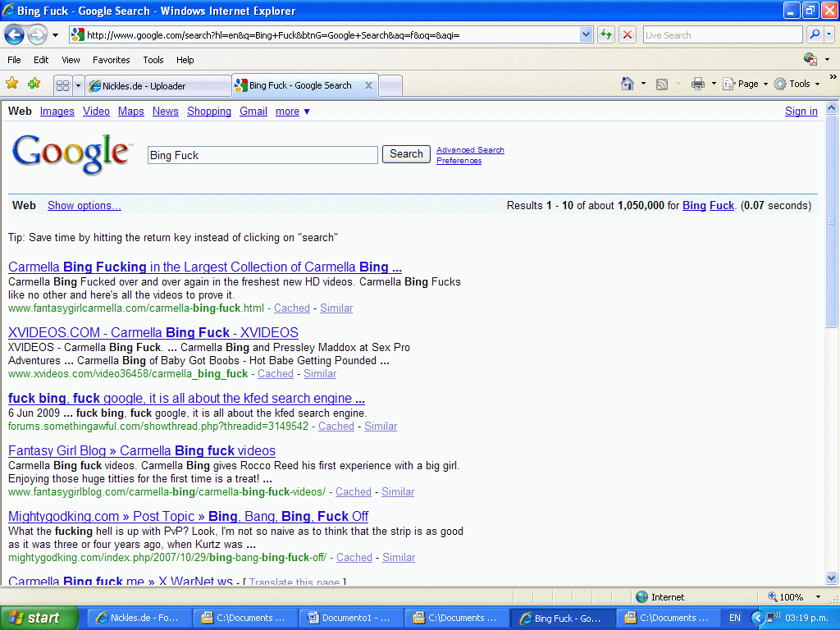
Task: Click the EN language bar indicator
Action: (734, 619)
